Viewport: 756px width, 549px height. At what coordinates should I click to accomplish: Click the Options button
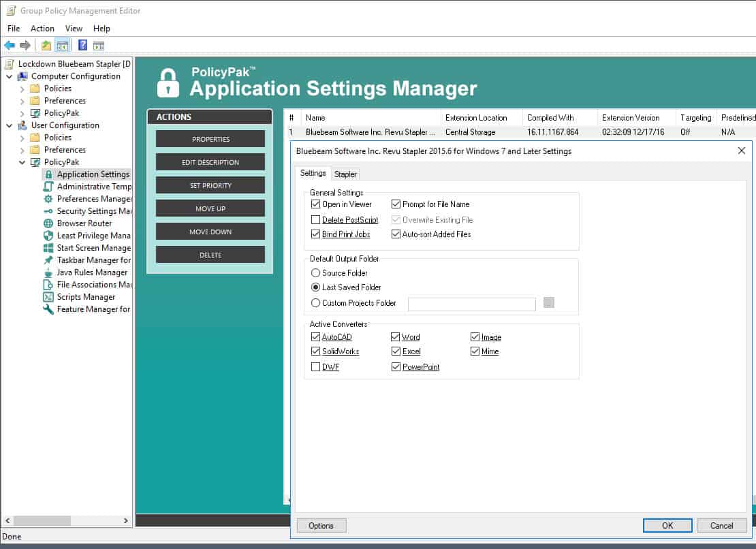coord(321,525)
